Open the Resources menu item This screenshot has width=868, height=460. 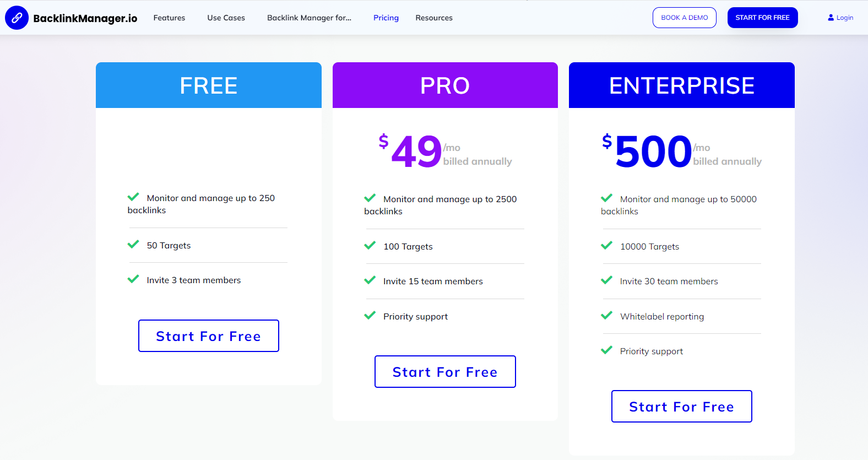pos(434,18)
